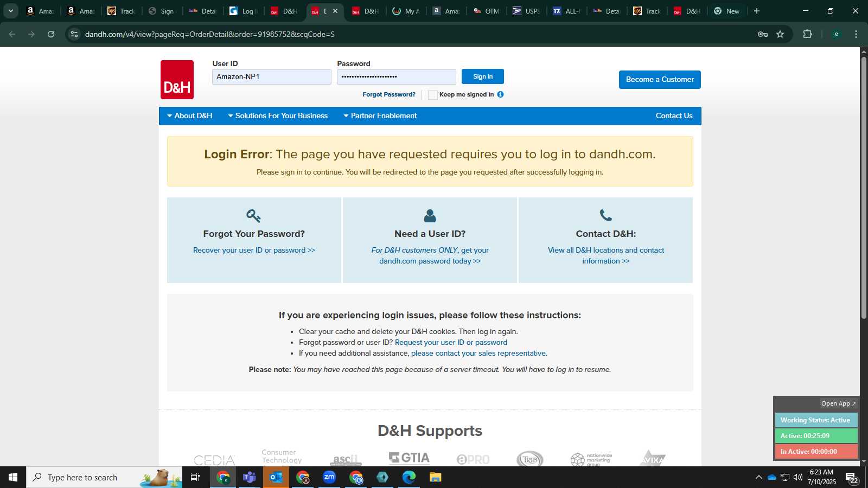The image size is (868, 488).
Task: Click the volume icon in system tray
Action: tap(798, 477)
